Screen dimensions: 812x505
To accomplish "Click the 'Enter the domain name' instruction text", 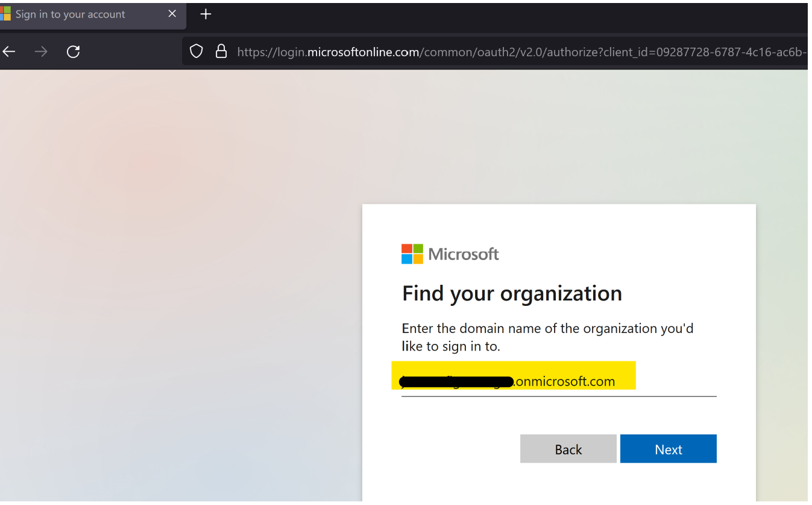I will (547, 337).
